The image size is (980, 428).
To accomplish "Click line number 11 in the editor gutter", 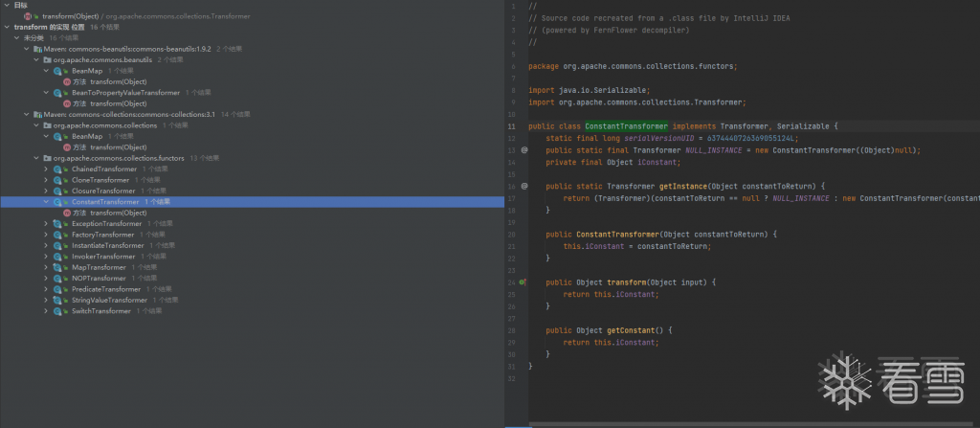I will pyautogui.click(x=511, y=125).
